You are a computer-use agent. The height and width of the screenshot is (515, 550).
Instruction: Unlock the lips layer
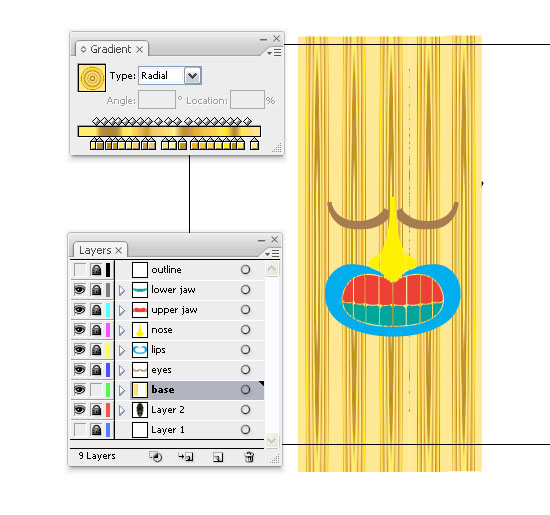click(x=96, y=350)
